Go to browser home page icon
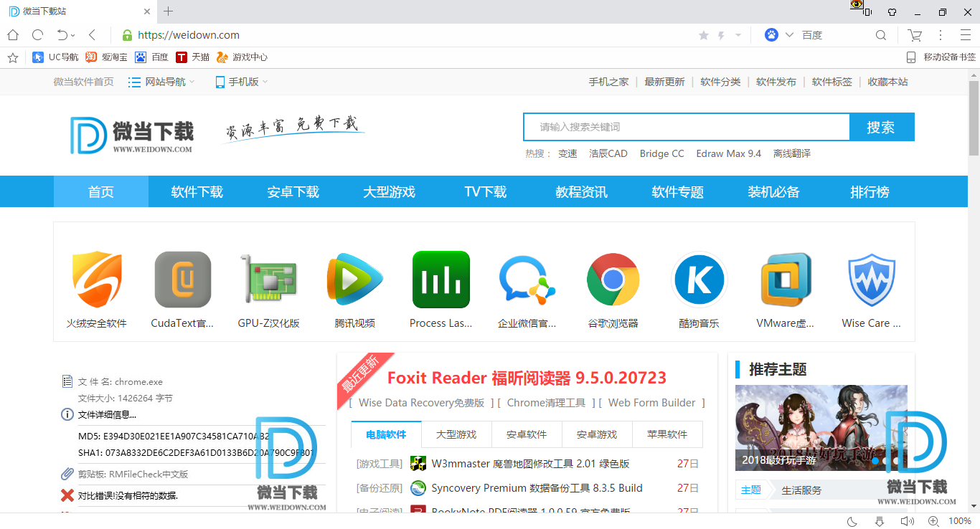This screenshot has height=529, width=980. point(13,35)
